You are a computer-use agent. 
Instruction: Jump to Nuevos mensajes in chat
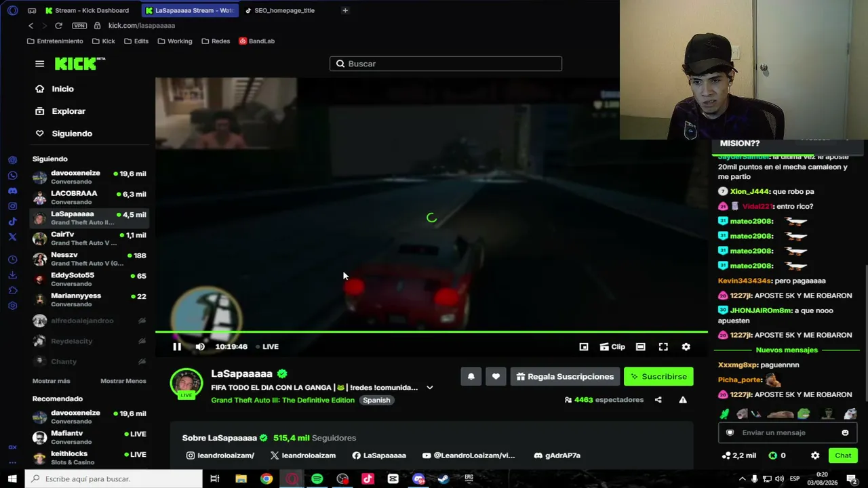(787, 350)
